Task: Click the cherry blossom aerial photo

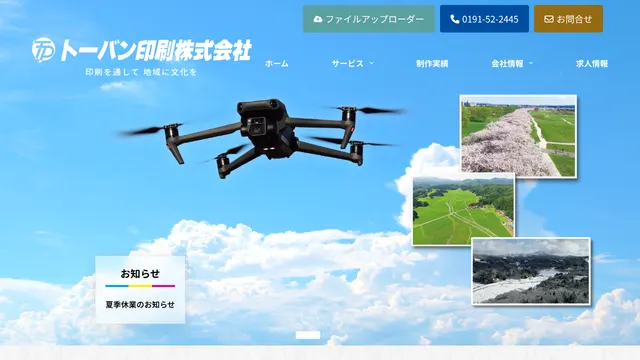Action: (518, 136)
